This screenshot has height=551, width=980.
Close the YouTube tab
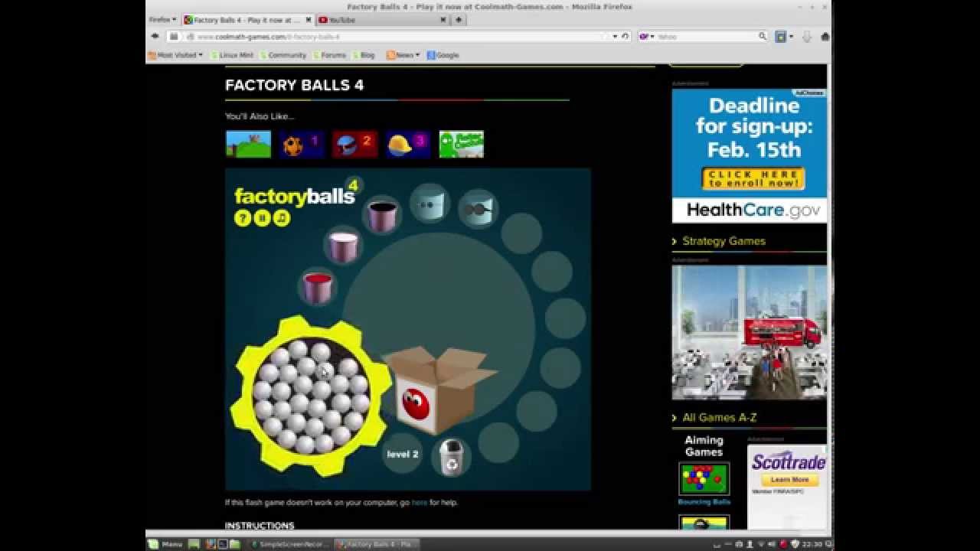coord(443,20)
